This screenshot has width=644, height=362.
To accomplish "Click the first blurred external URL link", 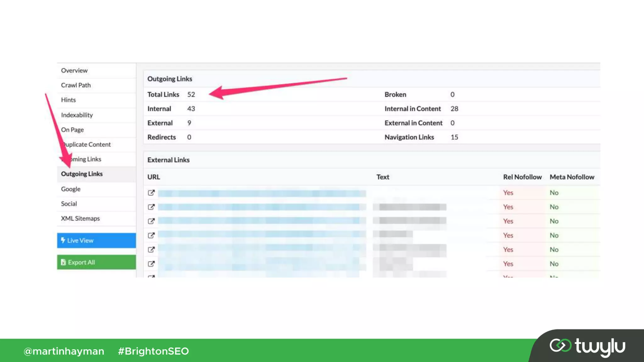I will point(262,193).
